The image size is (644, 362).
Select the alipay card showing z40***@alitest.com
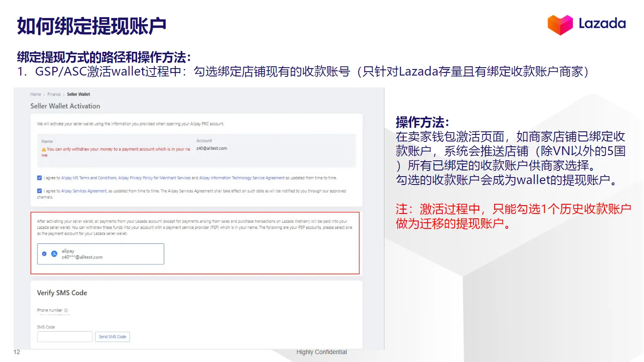[100, 254]
